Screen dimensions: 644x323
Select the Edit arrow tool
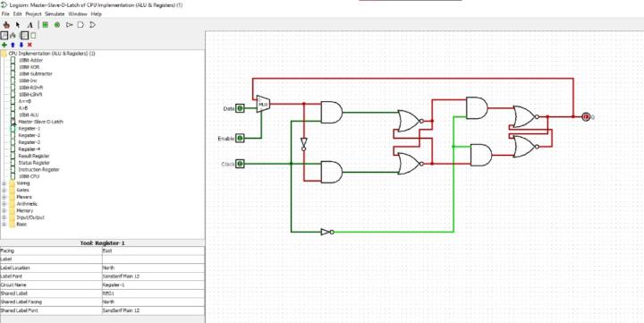[18, 25]
